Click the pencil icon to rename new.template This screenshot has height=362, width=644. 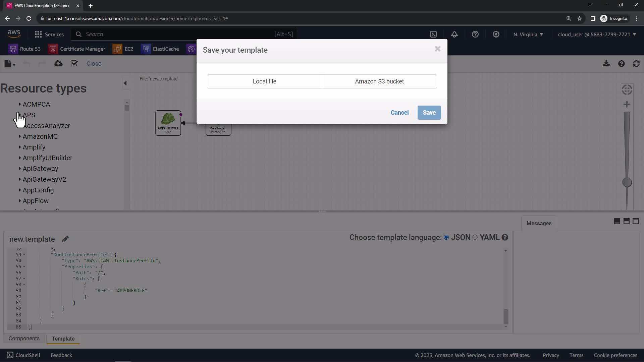(x=65, y=239)
